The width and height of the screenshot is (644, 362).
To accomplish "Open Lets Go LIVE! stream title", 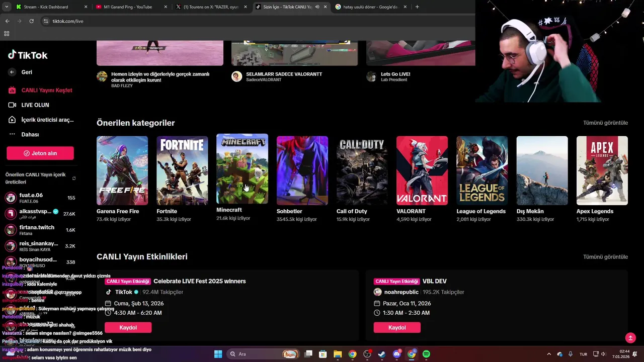I will pyautogui.click(x=395, y=74).
